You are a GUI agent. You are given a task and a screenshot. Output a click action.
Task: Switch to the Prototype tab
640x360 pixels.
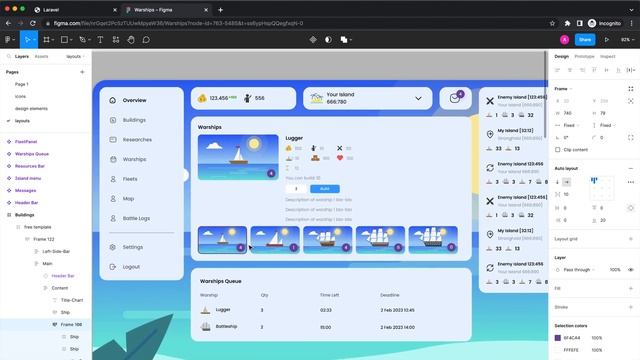click(x=584, y=56)
